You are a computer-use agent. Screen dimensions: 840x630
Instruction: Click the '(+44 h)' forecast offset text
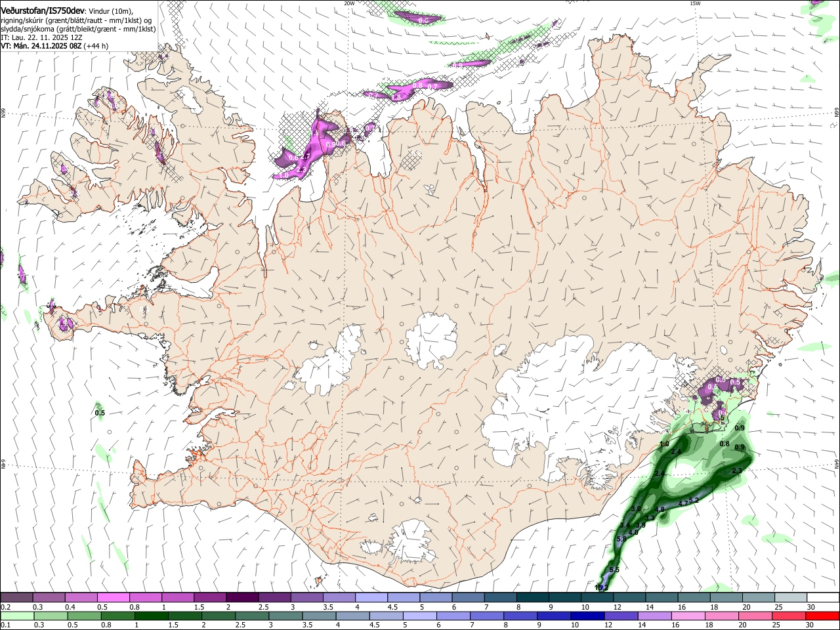pyautogui.click(x=94, y=46)
